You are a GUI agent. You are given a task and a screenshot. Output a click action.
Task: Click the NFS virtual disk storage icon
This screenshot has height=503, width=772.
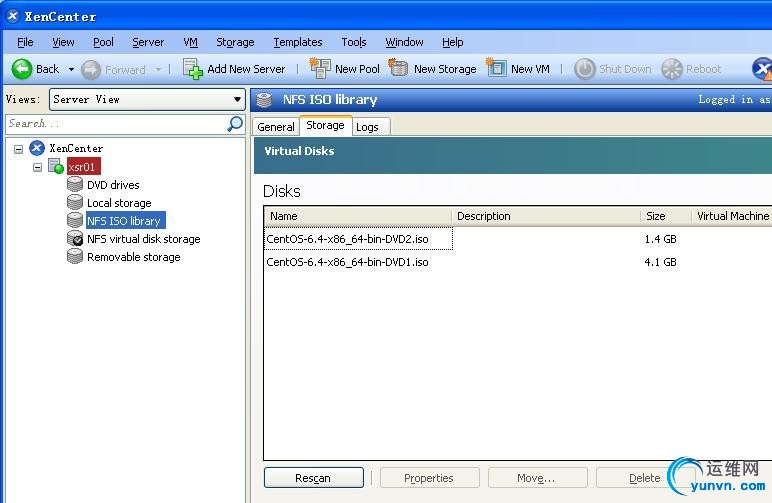(x=75, y=238)
